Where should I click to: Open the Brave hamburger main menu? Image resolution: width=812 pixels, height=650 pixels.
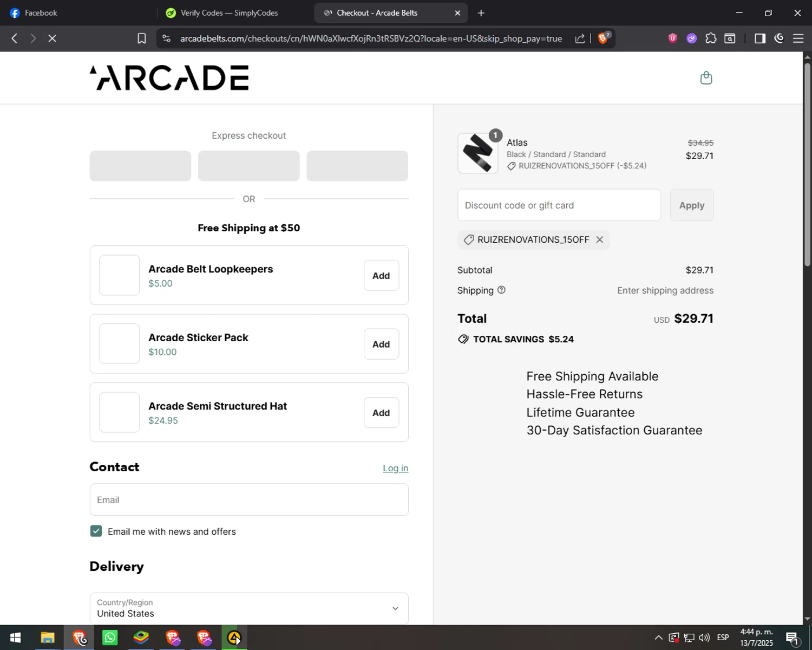point(798,38)
